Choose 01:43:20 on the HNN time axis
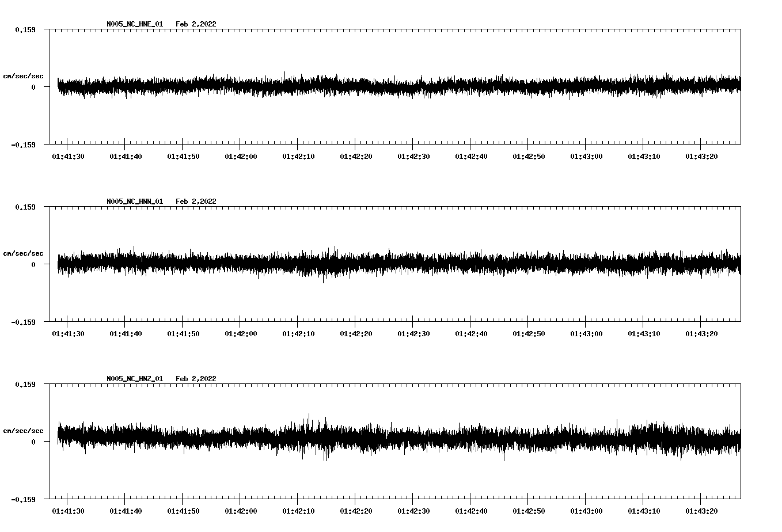Screen dimensions: 782x532 tap(701, 334)
